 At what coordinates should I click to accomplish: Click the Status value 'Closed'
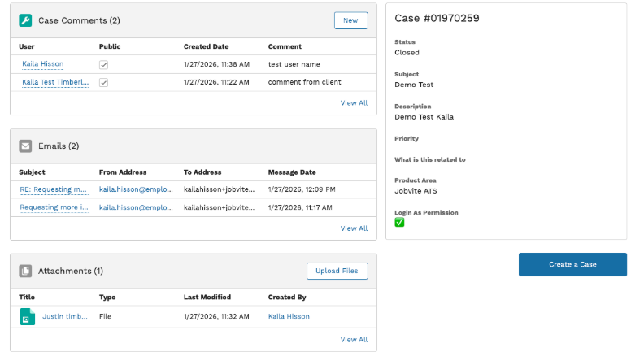coord(407,53)
